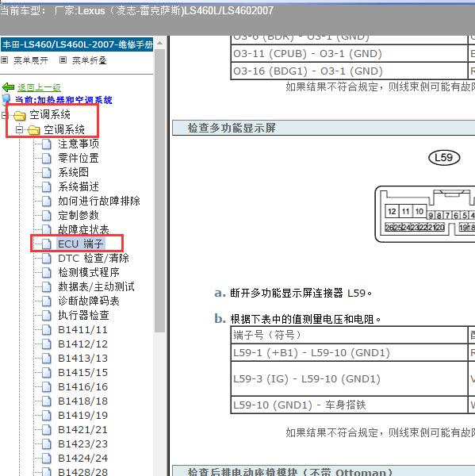This screenshot has height=476, width=475.
Task: Click the L59 connector pin diagram
Action: [425, 214]
